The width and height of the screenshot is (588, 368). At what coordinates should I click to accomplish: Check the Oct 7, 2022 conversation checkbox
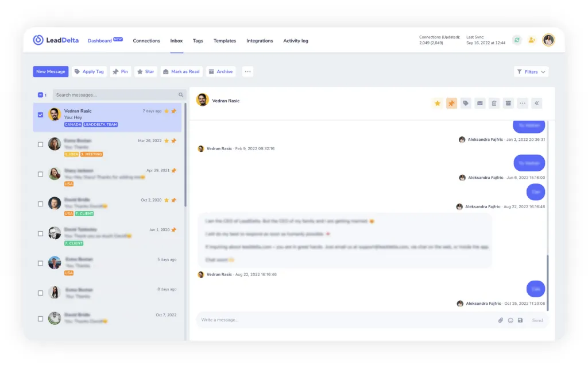(x=41, y=319)
